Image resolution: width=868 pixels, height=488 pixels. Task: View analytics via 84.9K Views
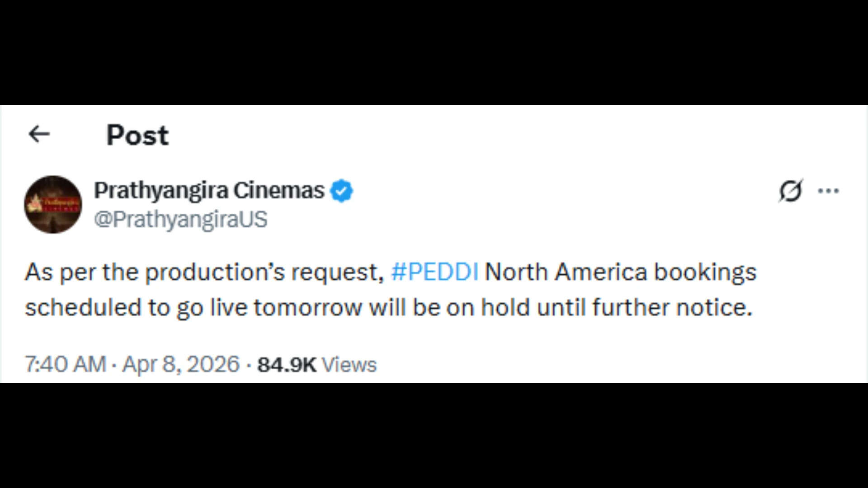[316, 364]
